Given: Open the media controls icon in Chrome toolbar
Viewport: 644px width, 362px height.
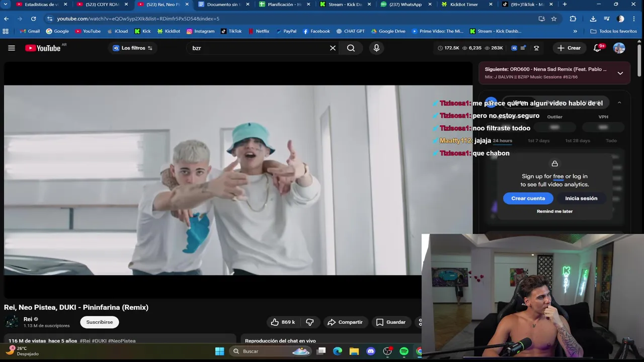Looking at the screenshot, I should (x=607, y=19).
